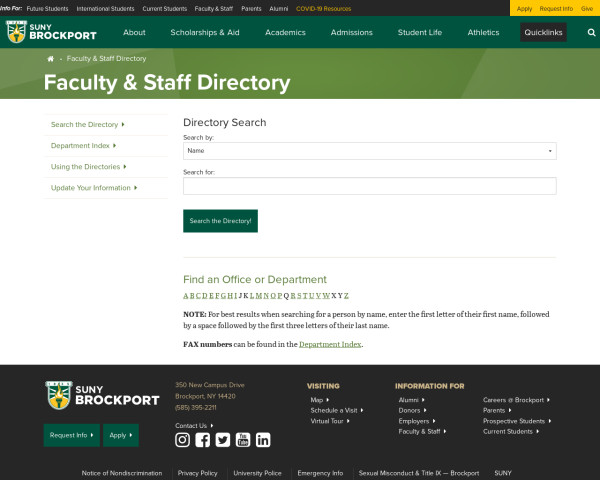
Task: Open the Admissions menu
Action: click(x=352, y=33)
